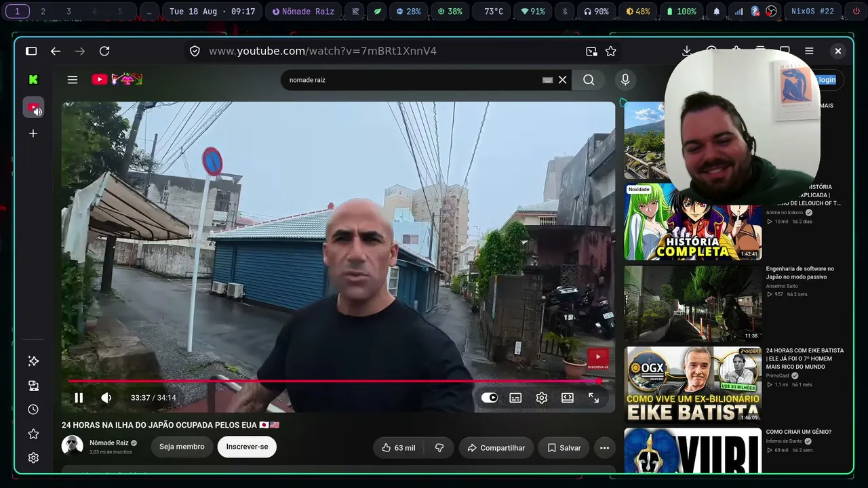Bookmark this page with the star icon

(610, 51)
